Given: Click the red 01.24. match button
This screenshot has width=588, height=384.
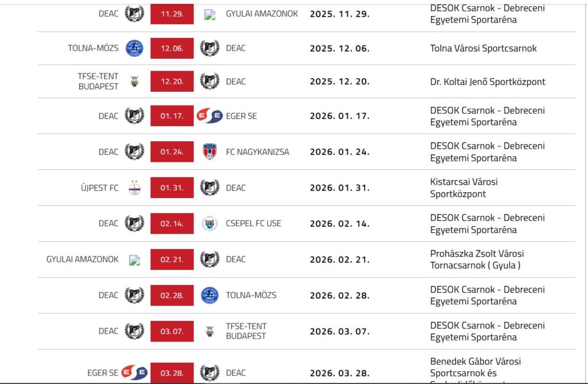Looking at the screenshot, I should click(x=172, y=152).
